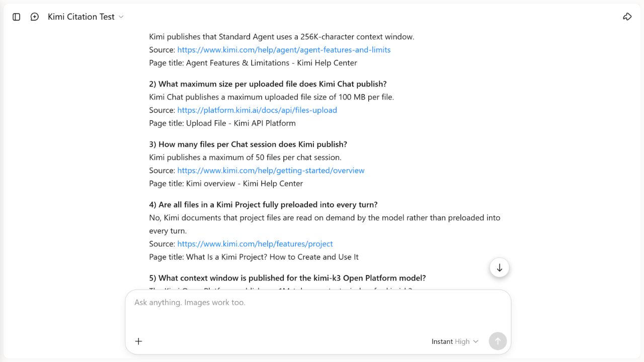Click text 'Page title: Agent Features & Limitations'
644x362 pixels.
pyautogui.click(x=253, y=63)
